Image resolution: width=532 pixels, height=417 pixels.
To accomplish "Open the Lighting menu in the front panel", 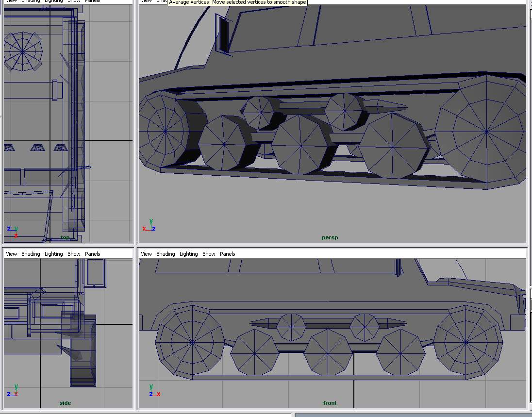I will click(x=189, y=254).
